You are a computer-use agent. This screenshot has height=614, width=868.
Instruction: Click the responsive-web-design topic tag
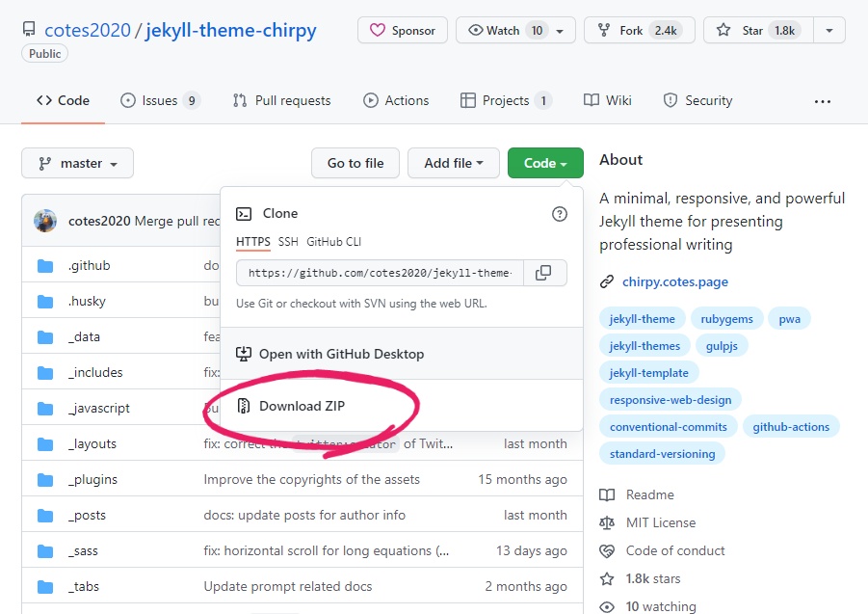pyautogui.click(x=671, y=400)
